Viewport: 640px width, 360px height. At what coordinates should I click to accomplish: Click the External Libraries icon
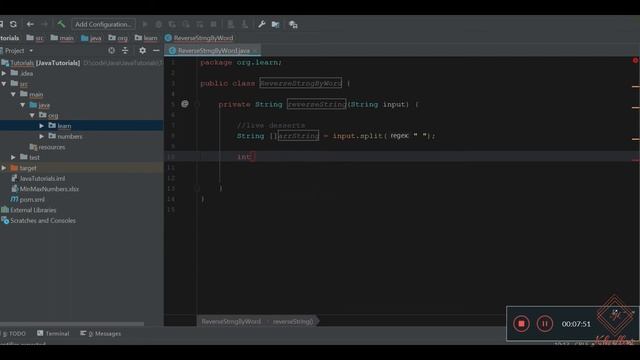(x=4, y=210)
